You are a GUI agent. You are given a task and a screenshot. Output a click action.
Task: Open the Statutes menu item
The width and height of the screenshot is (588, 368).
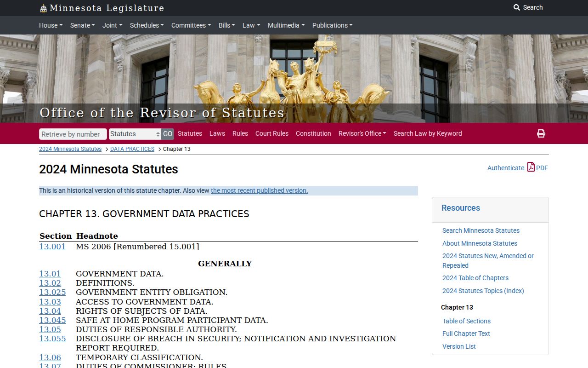tap(190, 133)
